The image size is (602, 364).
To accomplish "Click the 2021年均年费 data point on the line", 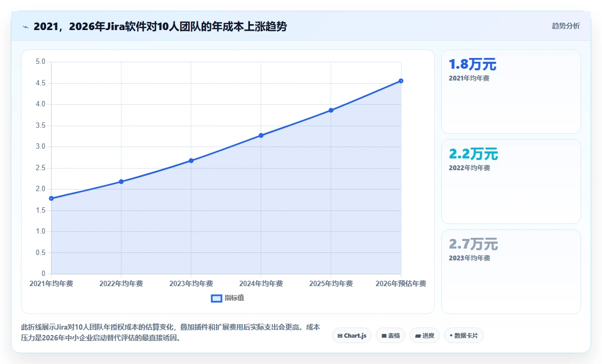I will (52, 198).
